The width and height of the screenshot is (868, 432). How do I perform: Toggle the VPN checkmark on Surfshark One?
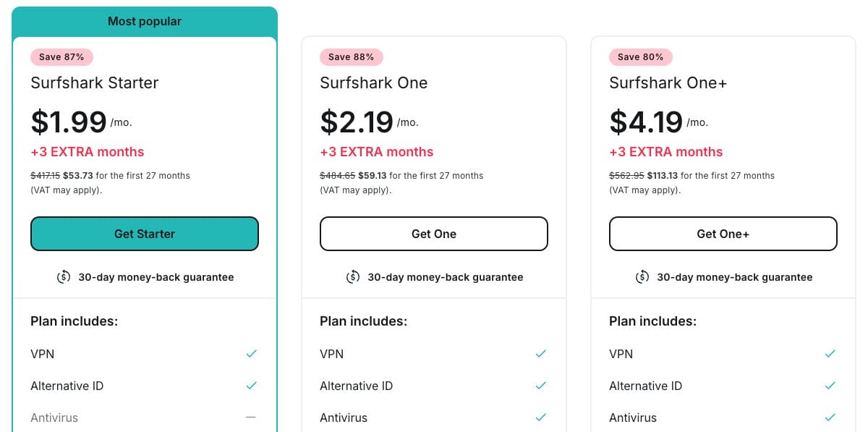point(540,354)
